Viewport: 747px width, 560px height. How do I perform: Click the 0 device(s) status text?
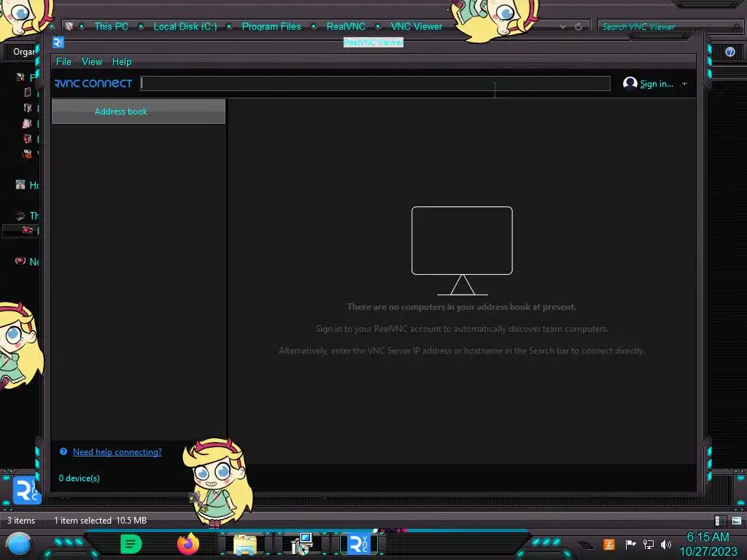click(x=79, y=478)
